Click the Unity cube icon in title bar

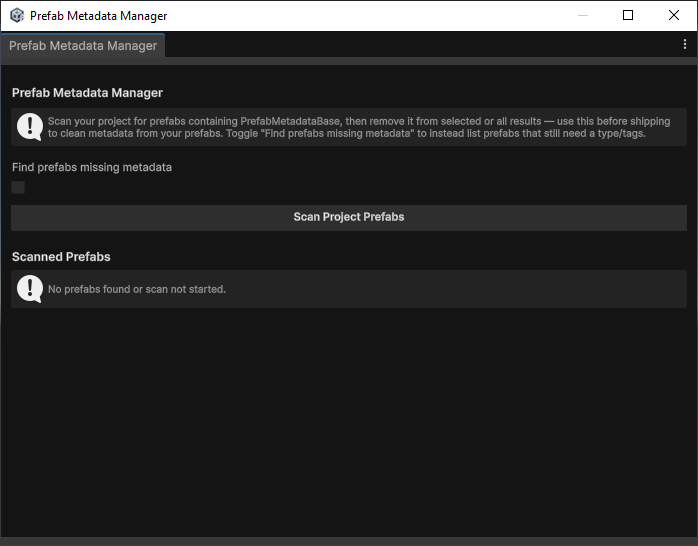point(17,16)
